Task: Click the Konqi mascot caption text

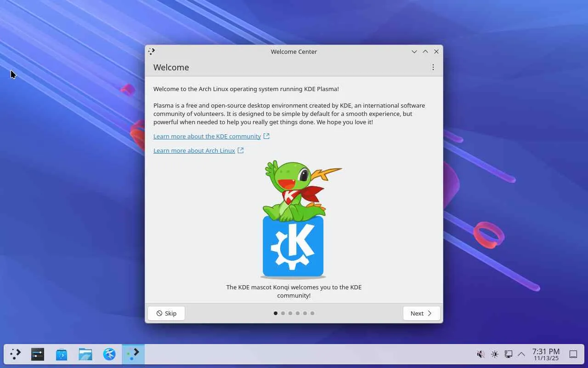Action: [294, 291]
